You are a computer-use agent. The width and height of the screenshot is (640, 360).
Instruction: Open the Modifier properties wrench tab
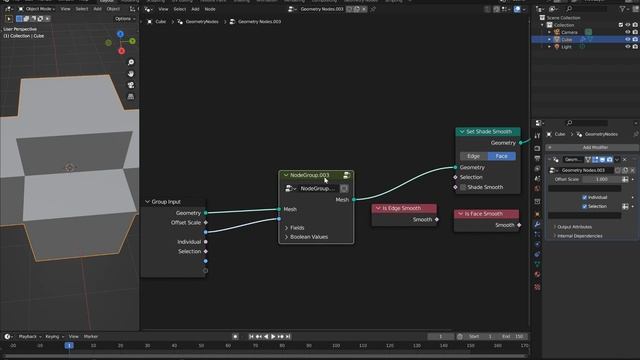tap(537, 224)
